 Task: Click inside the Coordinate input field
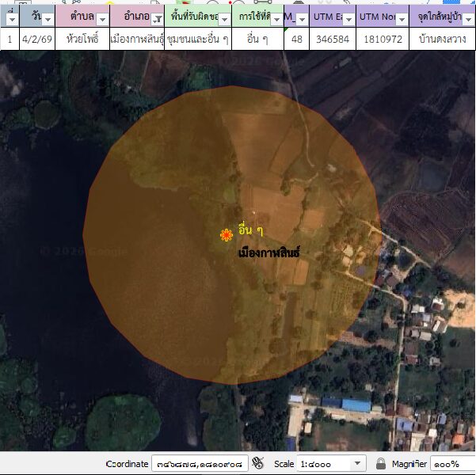[x=199, y=463]
